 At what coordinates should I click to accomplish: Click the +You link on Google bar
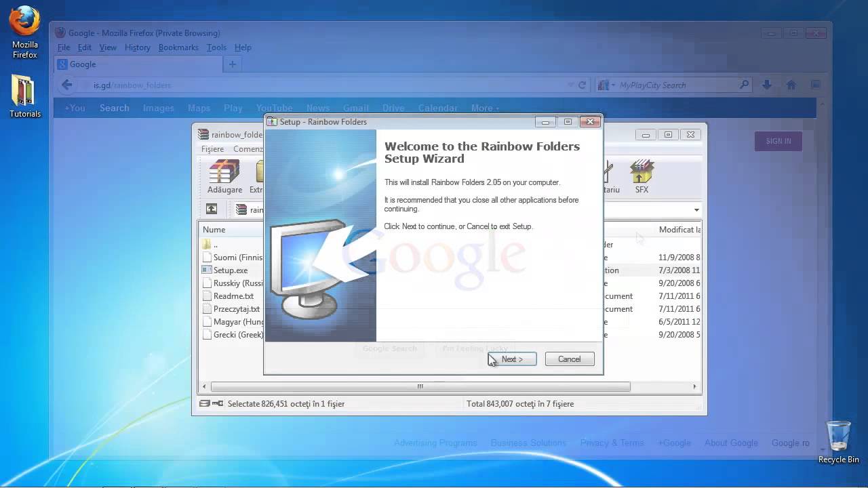click(75, 108)
